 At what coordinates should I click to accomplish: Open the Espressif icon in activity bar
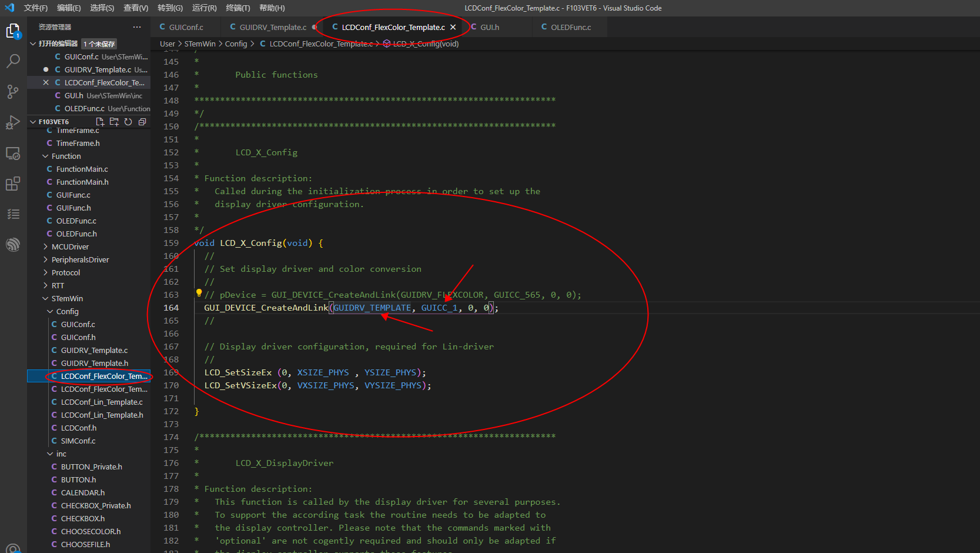(x=13, y=245)
